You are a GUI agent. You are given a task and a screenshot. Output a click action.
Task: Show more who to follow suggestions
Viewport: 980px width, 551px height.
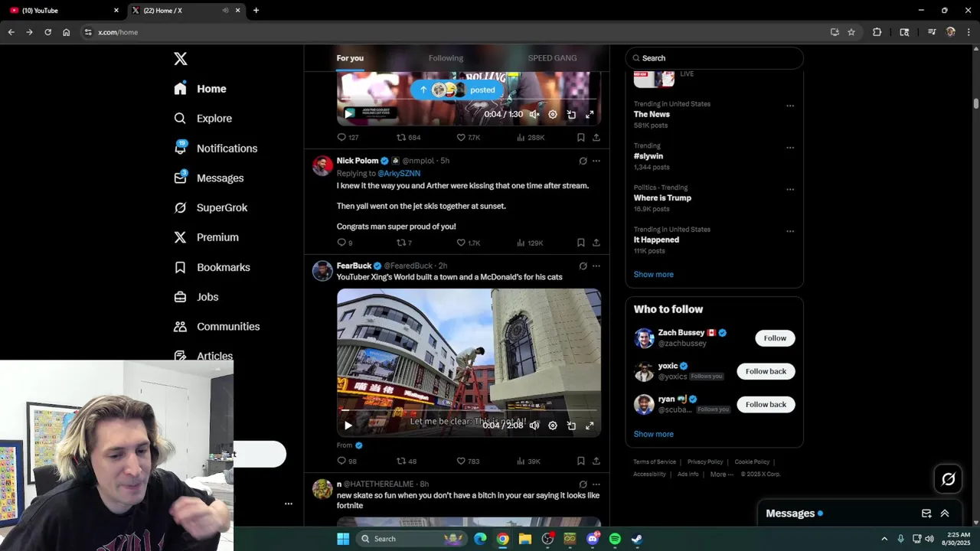pos(653,434)
